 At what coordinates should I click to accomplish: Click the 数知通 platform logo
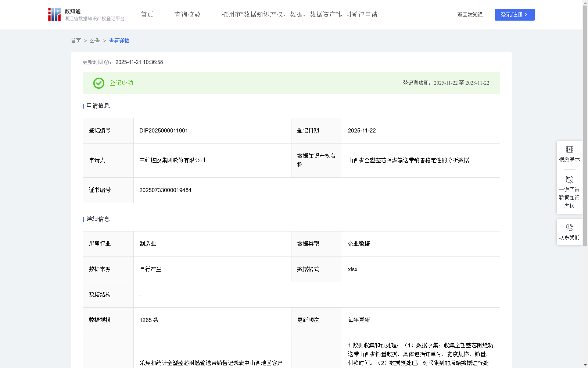(86, 15)
